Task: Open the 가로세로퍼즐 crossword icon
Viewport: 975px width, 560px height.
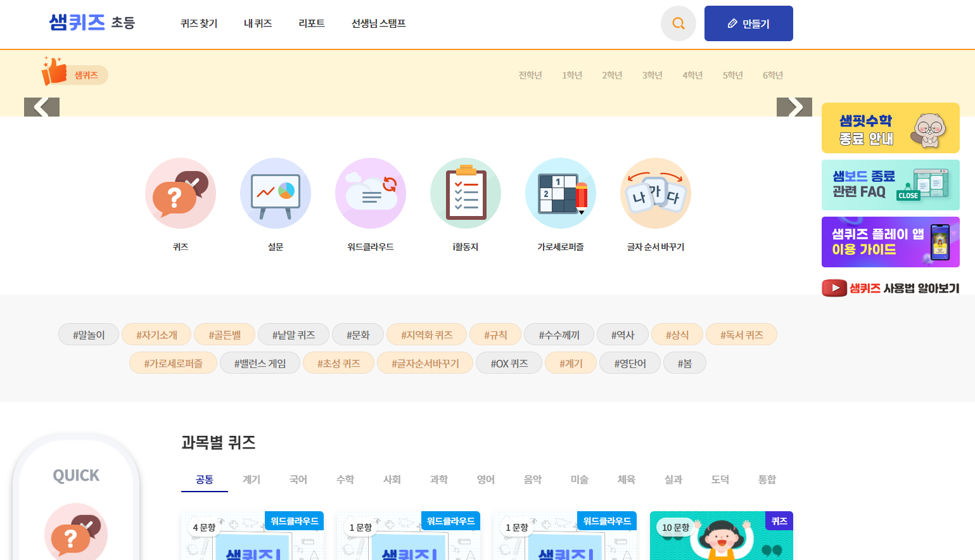Action: 561,193
